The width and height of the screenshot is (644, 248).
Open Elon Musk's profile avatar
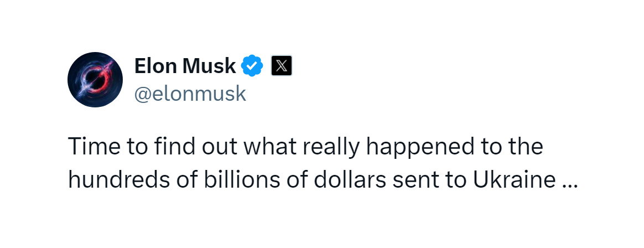[95, 80]
